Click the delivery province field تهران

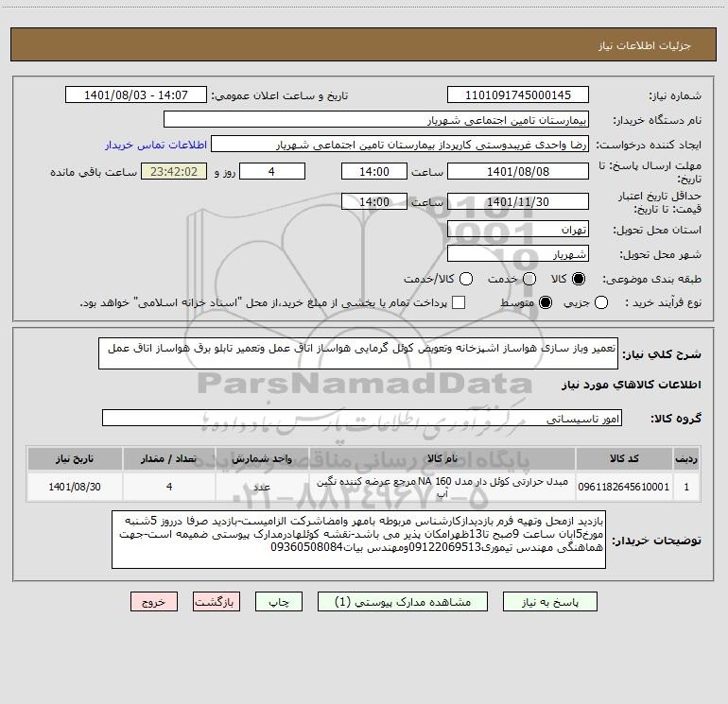(518, 230)
